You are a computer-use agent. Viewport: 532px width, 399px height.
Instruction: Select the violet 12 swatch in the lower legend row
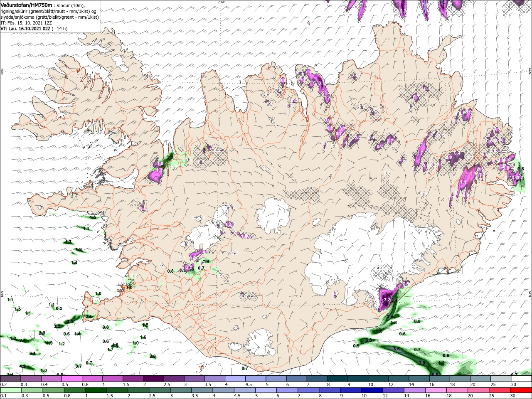click(393, 390)
